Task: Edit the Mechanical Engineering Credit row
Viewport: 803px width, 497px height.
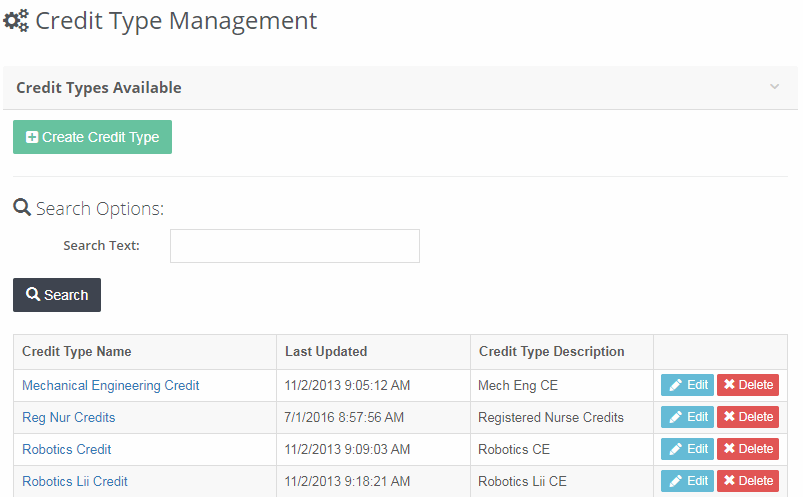Action: pyautogui.click(x=687, y=385)
